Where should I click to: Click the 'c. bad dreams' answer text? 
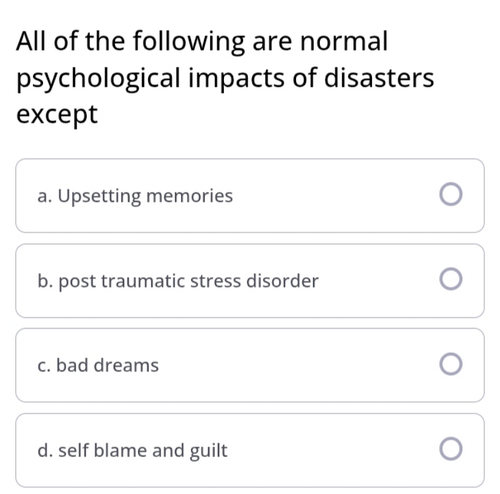tap(98, 365)
